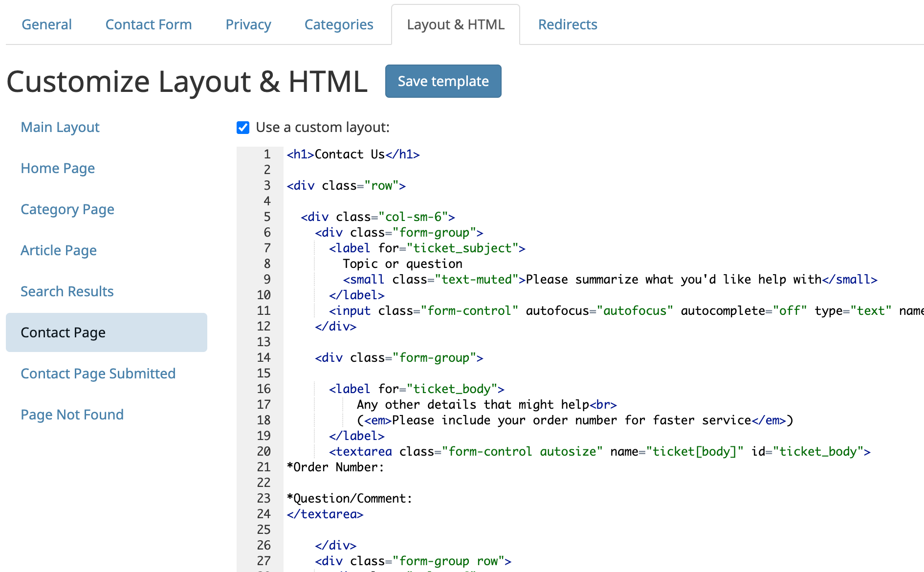Click 'Use a custom layout:' label text

[323, 127]
